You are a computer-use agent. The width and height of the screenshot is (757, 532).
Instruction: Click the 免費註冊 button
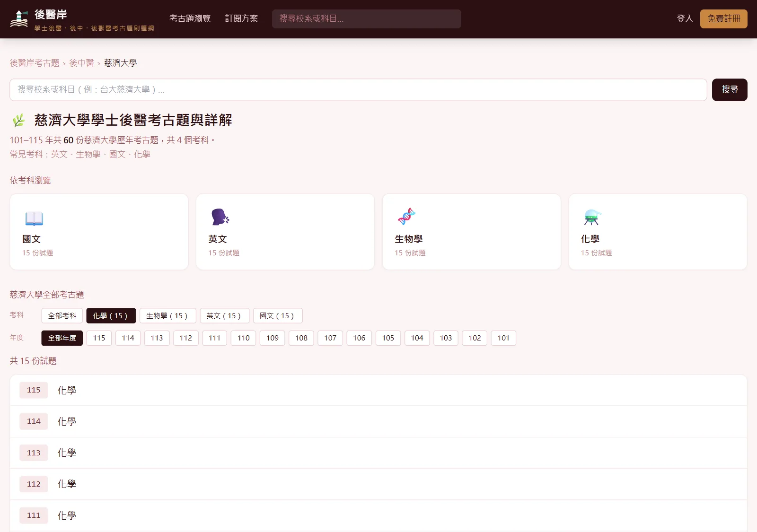723,18
